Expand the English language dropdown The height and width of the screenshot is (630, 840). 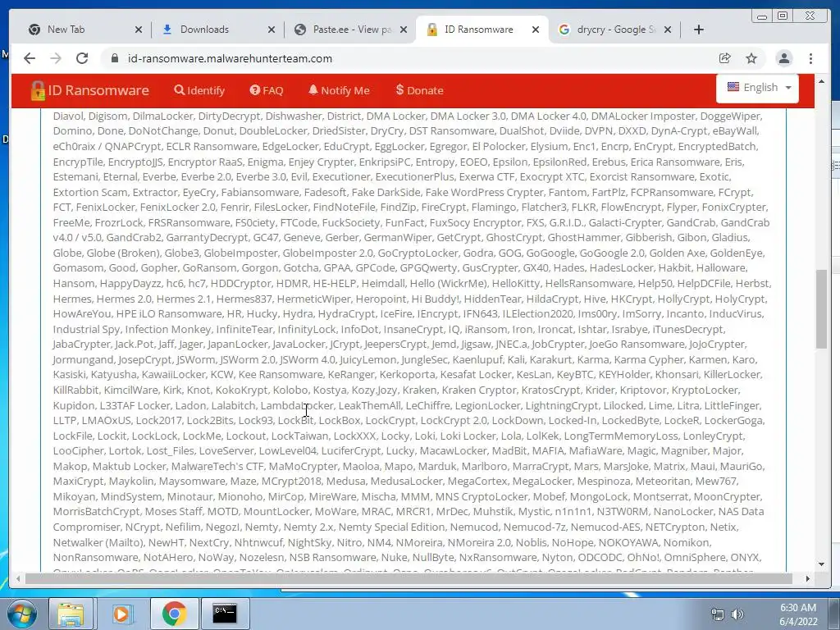(x=757, y=87)
